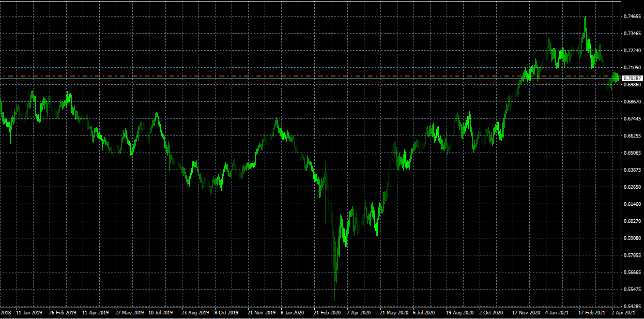Click the 0.66255 price axis label
This screenshot has width=644, height=319.
point(632,136)
